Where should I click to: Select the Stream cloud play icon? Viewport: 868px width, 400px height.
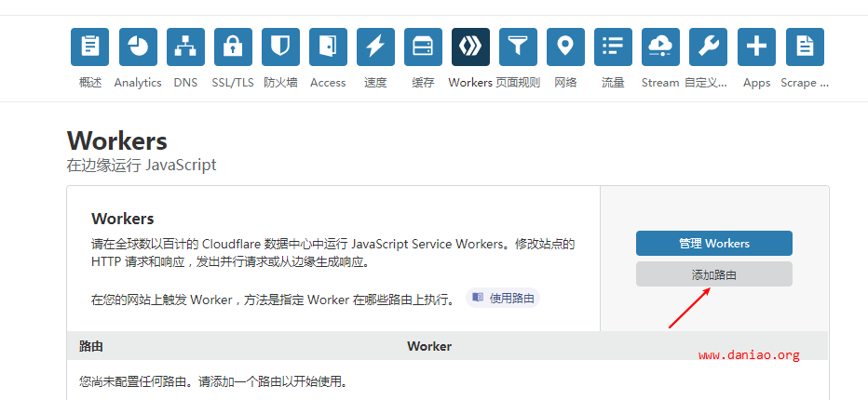pos(660,47)
